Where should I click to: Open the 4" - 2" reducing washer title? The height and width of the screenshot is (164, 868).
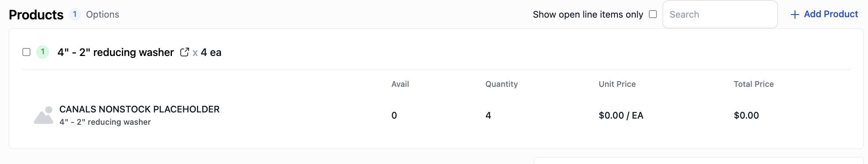pyautogui.click(x=116, y=52)
